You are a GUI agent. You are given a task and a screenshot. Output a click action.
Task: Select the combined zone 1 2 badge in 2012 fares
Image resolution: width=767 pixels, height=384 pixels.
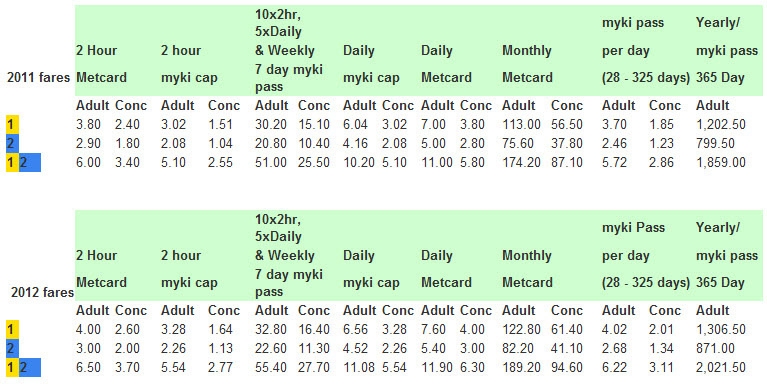pos(23,368)
